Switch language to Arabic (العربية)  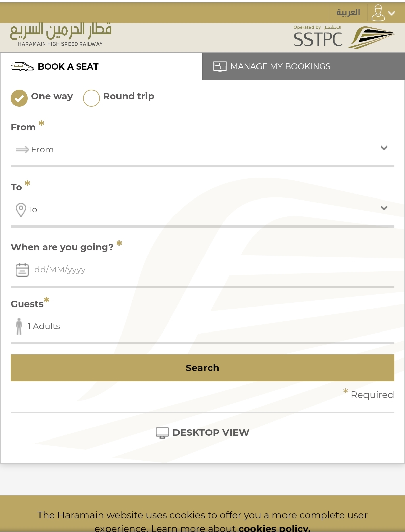[x=348, y=12]
